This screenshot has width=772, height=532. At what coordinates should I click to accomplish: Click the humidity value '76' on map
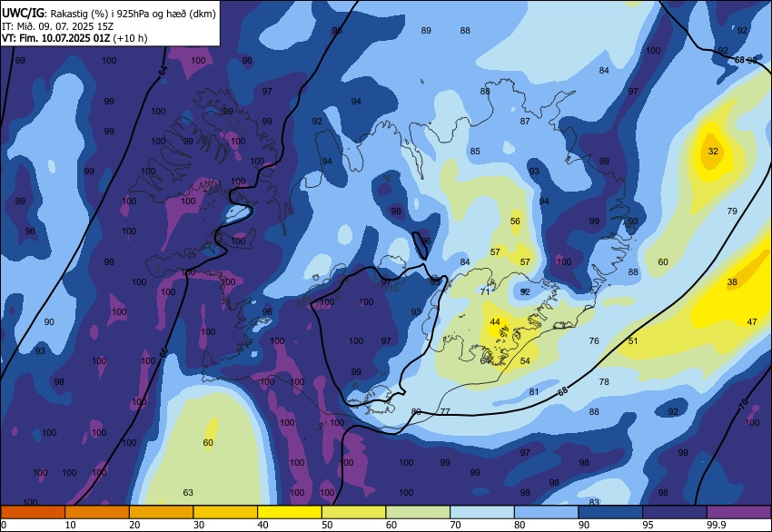[x=594, y=340]
